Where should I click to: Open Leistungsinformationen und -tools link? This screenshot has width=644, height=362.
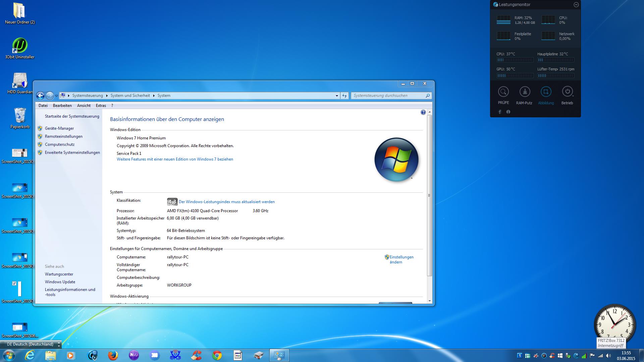point(70,292)
